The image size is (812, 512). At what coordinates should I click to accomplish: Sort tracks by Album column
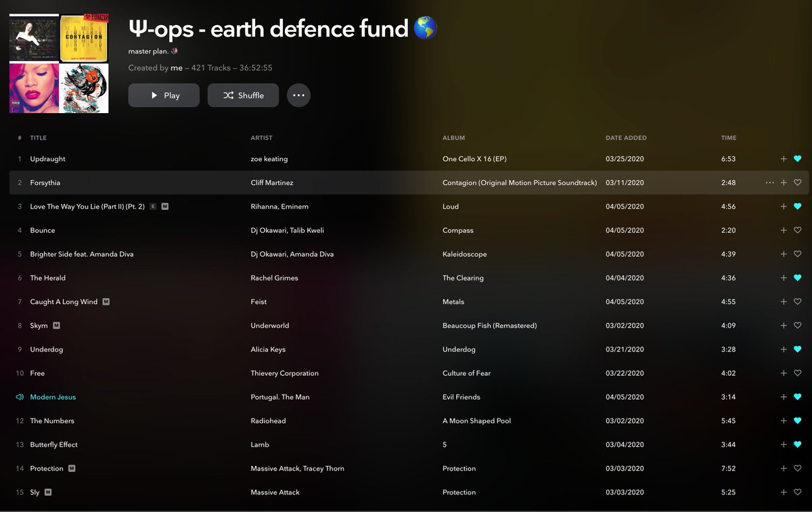(453, 138)
